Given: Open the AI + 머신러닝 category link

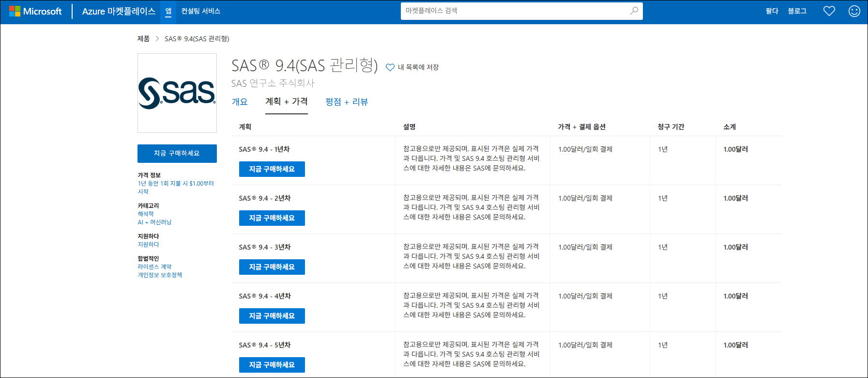Looking at the screenshot, I should point(154,222).
